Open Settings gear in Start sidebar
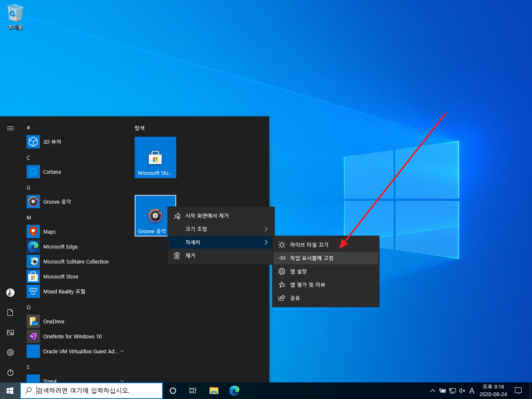The height and width of the screenshot is (399, 532). (x=10, y=352)
